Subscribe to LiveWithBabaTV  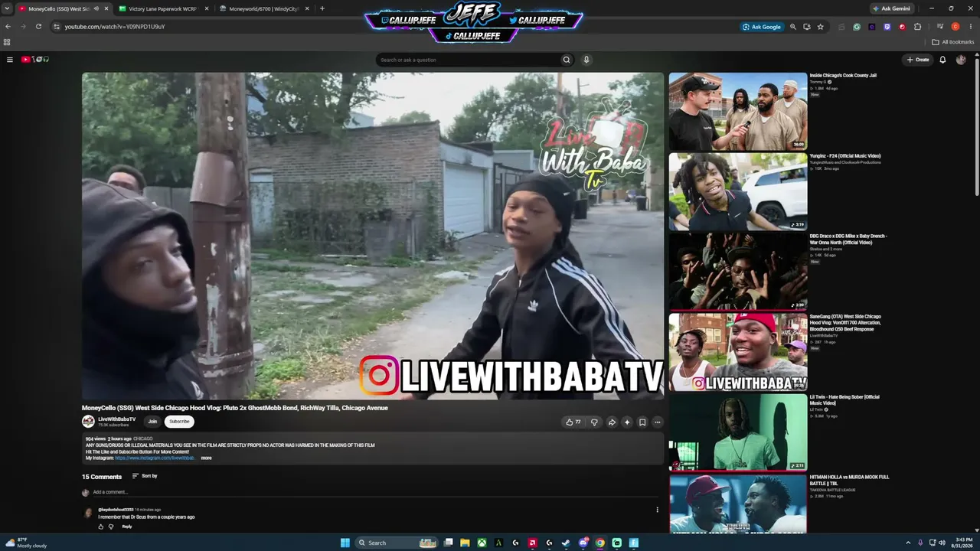click(x=179, y=422)
